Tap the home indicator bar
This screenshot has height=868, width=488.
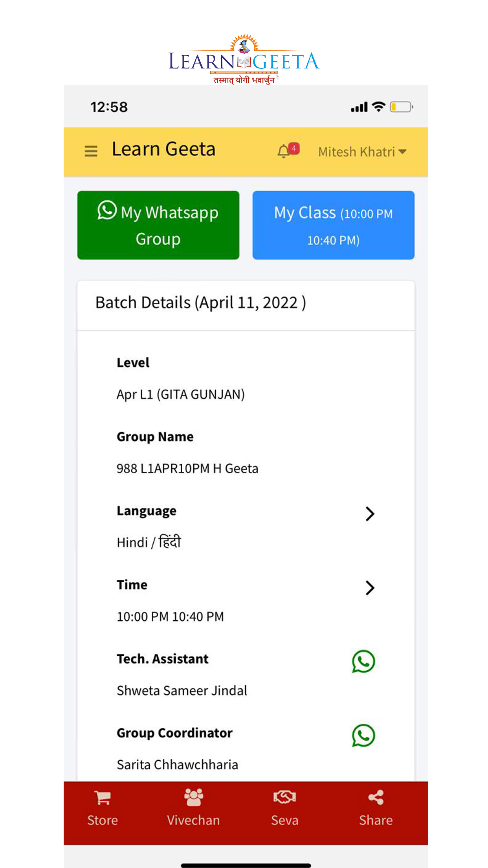pos(246,865)
